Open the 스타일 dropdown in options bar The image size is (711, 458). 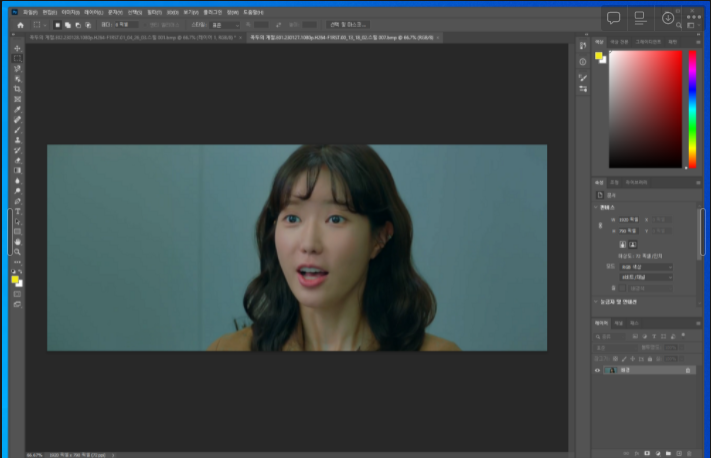[x=225, y=25]
